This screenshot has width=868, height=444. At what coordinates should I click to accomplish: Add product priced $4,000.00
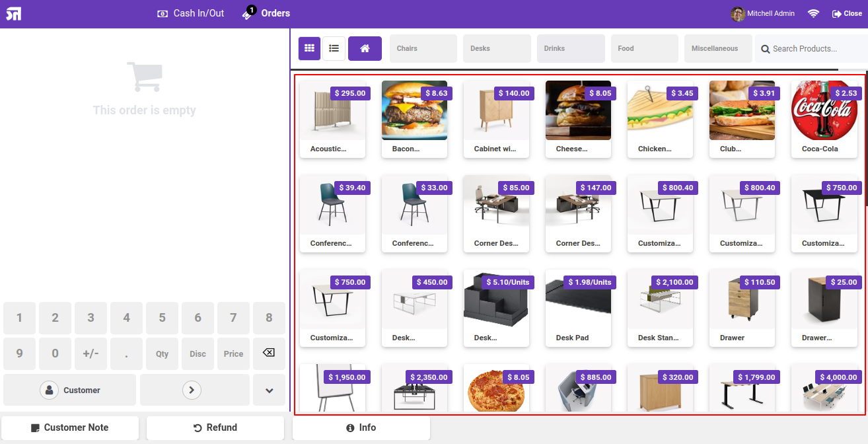pyautogui.click(x=824, y=389)
